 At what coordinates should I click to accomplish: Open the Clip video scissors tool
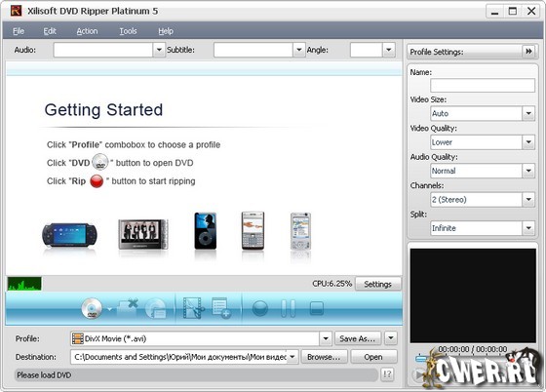(194, 308)
